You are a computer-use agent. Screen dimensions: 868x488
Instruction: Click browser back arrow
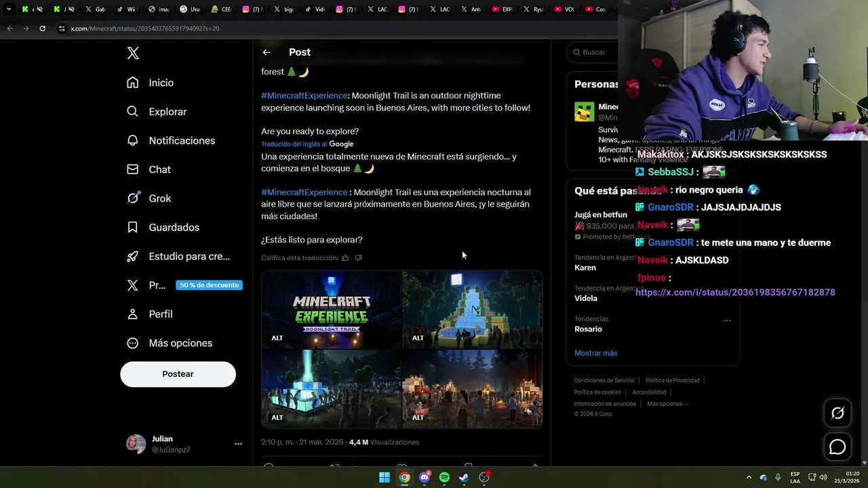click(9, 28)
